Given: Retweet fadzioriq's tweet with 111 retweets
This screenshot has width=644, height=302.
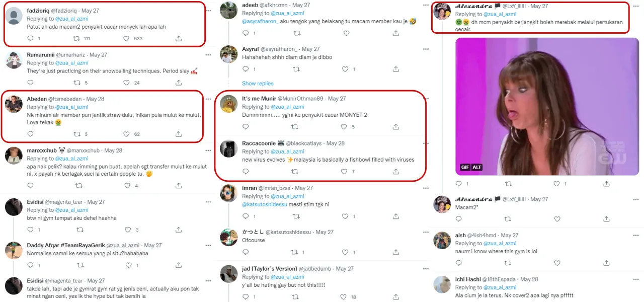Looking at the screenshot, I should pyautogui.click(x=77, y=39).
